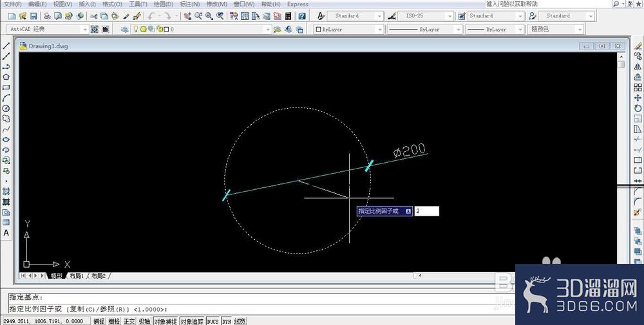Click the Erase tool in modify toolbar
The image size is (644, 325).
pyautogui.click(x=638, y=46)
